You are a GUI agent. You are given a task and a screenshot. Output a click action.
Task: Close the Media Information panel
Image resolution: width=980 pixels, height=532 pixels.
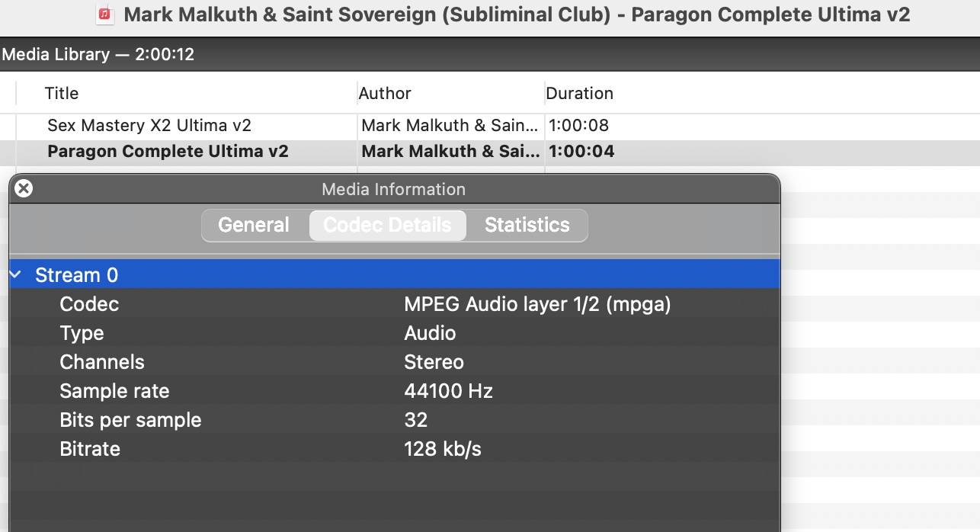pyautogui.click(x=24, y=188)
